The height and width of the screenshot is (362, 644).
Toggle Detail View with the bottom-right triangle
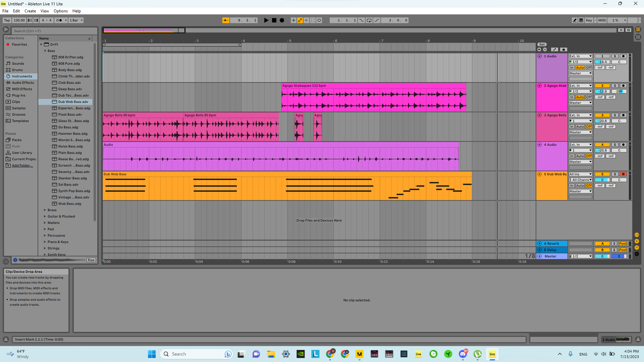pyautogui.click(x=638, y=339)
